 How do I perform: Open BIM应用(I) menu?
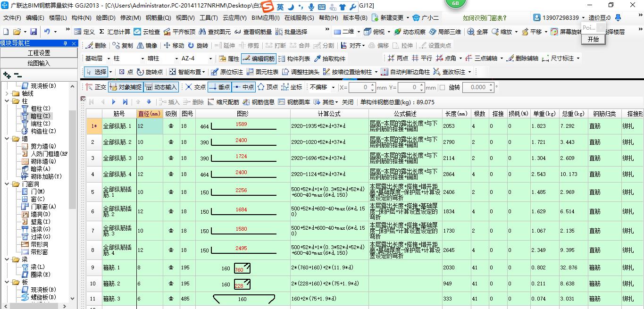click(x=265, y=18)
